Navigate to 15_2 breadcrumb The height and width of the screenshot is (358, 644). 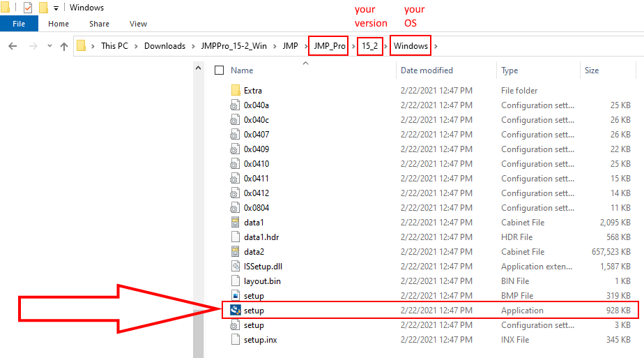point(369,46)
